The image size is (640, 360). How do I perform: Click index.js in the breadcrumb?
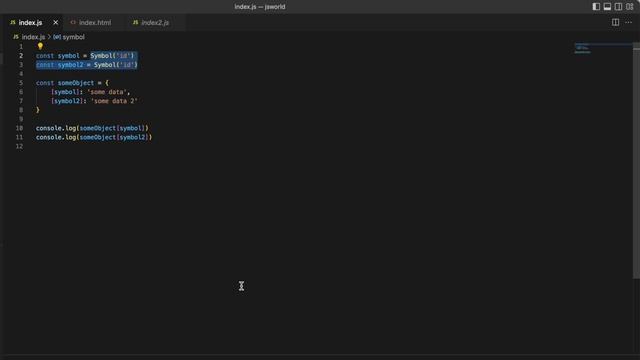tap(33, 37)
